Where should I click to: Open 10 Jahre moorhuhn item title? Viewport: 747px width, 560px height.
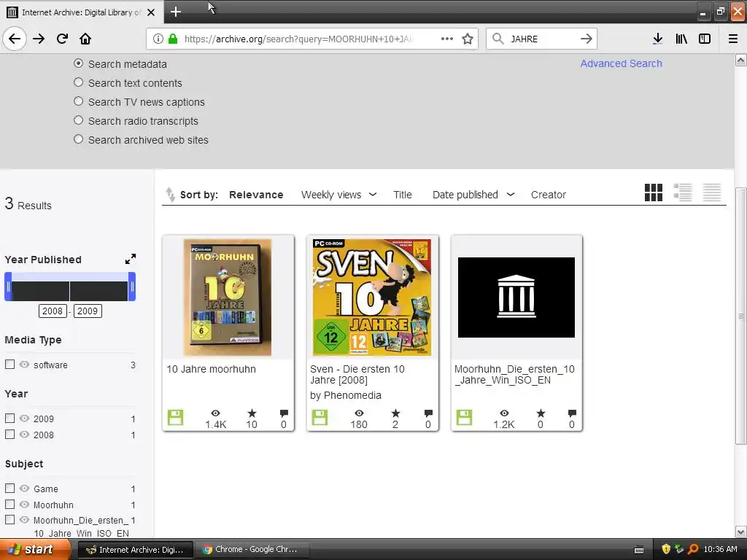point(211,369)
